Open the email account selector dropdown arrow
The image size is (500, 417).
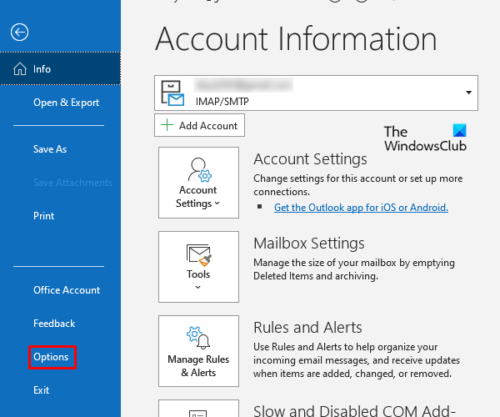pyautogui.click(x=469, y=92)
